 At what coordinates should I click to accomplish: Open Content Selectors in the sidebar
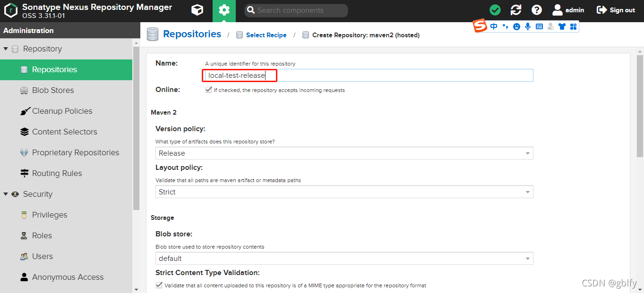(66, 132)
